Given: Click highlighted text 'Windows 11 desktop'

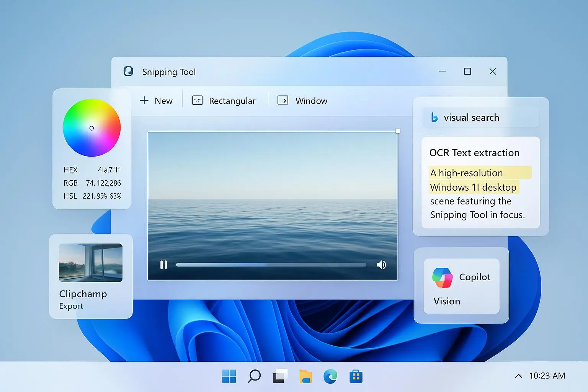Looking at the screenshot, I should point(473,187).
